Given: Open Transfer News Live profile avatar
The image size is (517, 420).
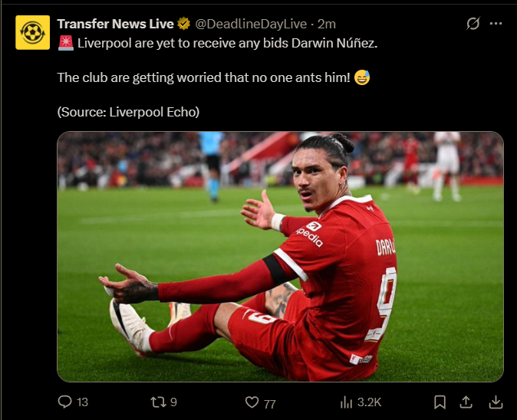Looking at the screenshot, I should tap(33, 32).
